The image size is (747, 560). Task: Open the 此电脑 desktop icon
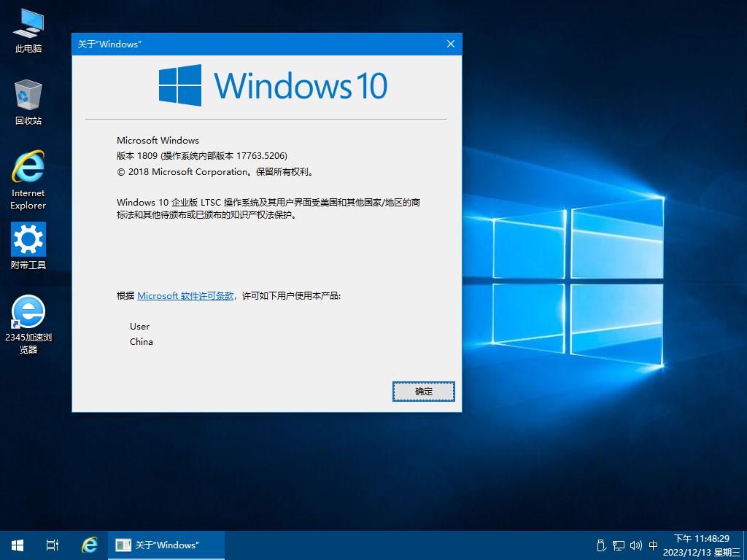[x=28, y=31]
